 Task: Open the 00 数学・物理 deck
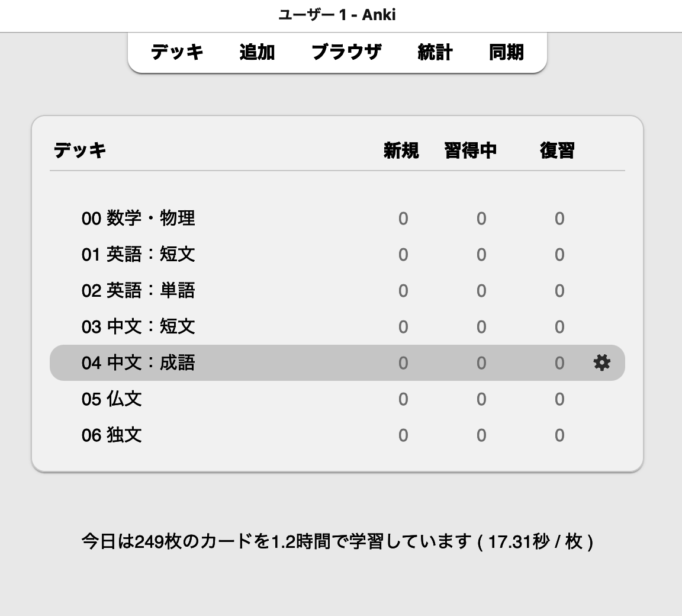138,219
